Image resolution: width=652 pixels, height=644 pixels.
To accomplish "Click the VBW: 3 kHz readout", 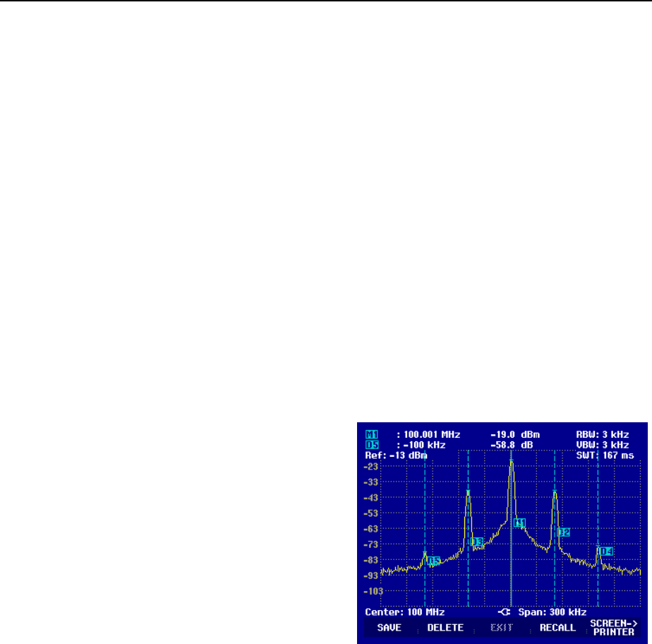I will [602, 445].
